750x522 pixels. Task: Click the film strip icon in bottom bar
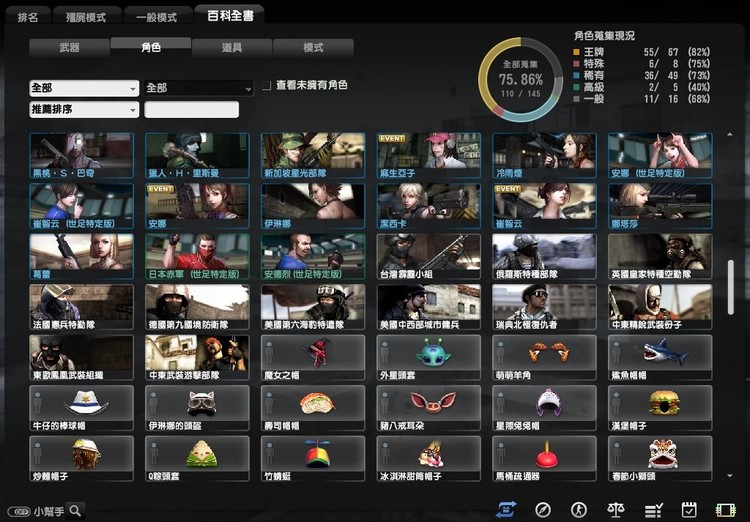tap(725, 510)
